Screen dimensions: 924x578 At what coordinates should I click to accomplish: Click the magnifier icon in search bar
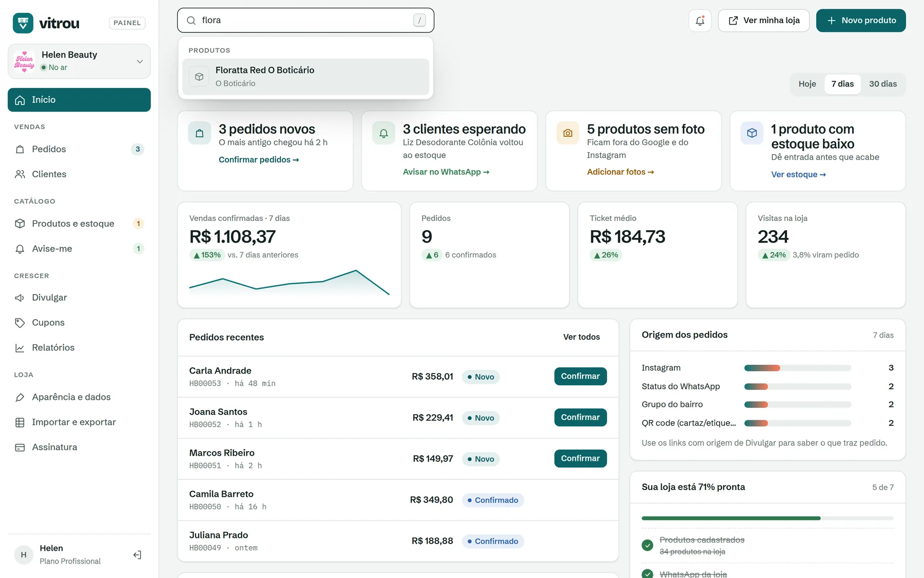[191, 21]
